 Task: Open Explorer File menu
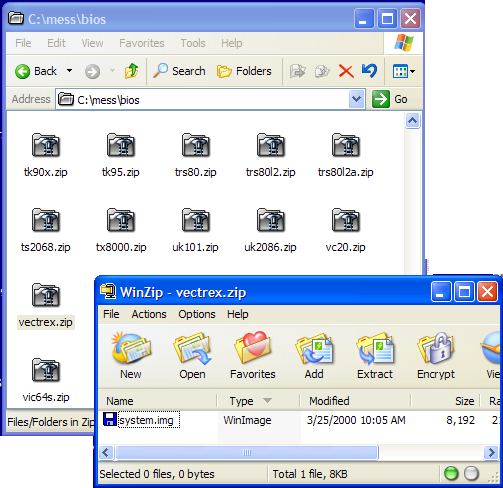pyautogui.click(x=23, y=43)
